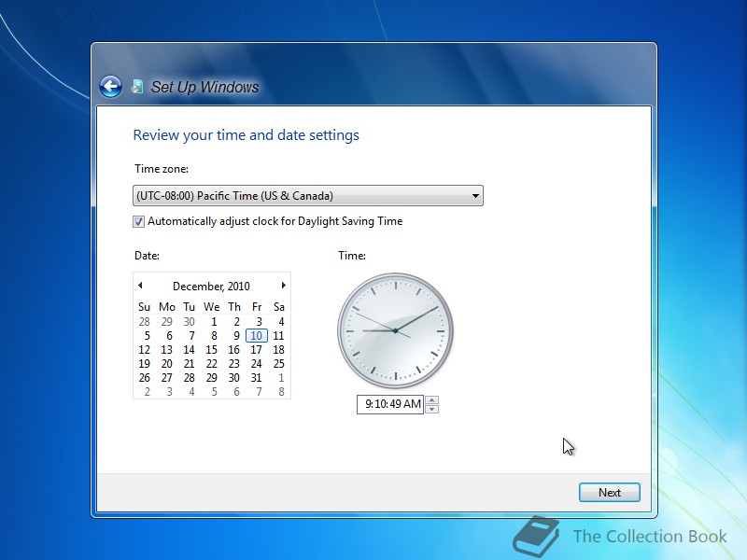Select December 20 in the calendar
This screenshot has width=747, height=560.
[167, 364]
